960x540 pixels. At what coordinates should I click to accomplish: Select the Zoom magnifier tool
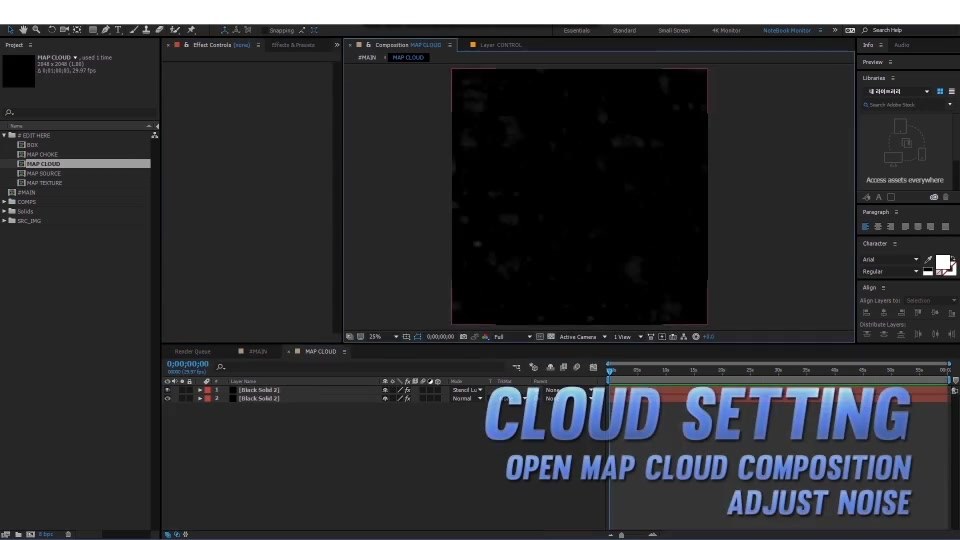pyautogui.click(x=36, y=29)
